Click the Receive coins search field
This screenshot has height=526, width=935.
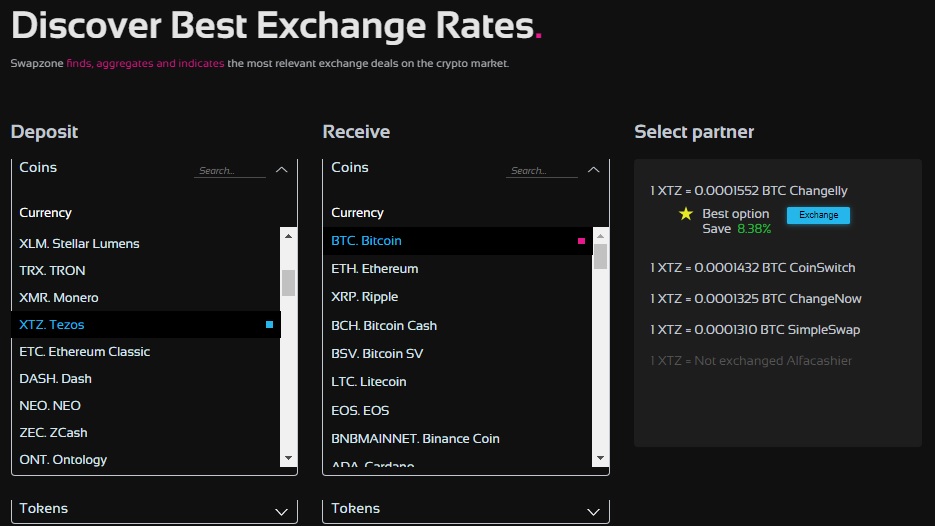(541, 171)
